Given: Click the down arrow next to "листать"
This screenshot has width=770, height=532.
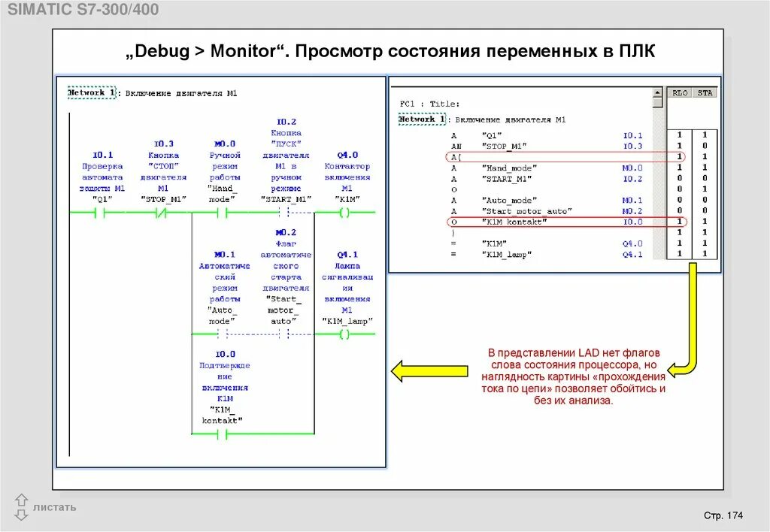Looking at the screenshot, I should [x=21, y=514].
